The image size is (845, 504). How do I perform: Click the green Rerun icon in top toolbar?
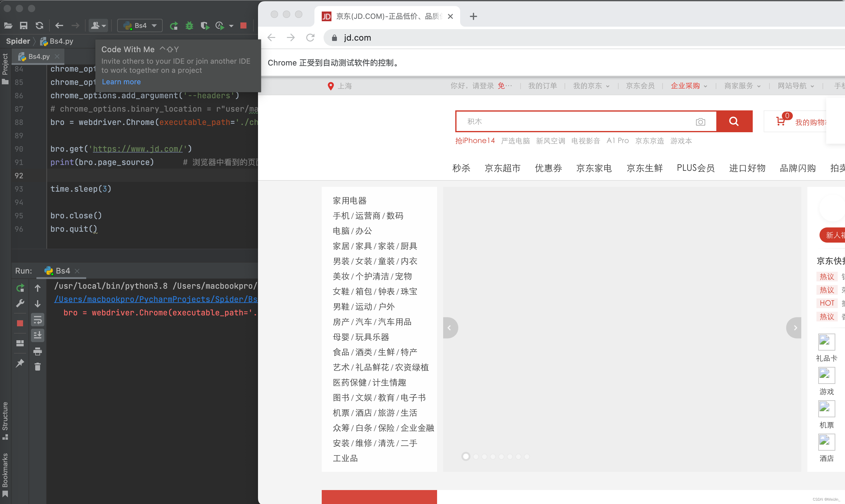pyautogui.click(x=174, y=25)
